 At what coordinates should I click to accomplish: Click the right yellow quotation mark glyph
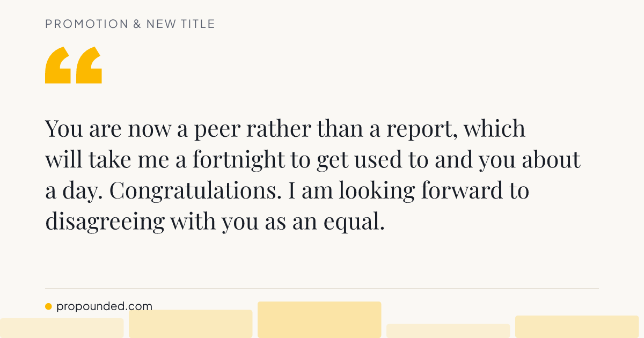pos(89,65)
